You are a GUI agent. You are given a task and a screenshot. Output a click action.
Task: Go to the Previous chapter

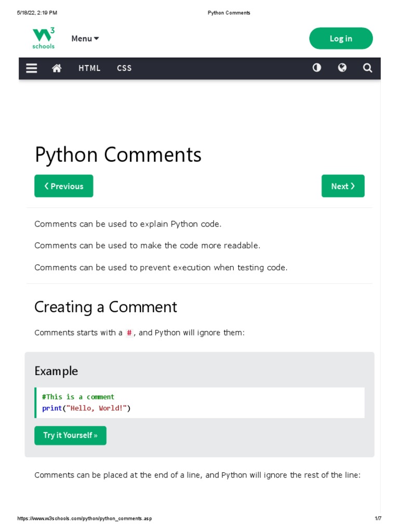tap(64, 186)
